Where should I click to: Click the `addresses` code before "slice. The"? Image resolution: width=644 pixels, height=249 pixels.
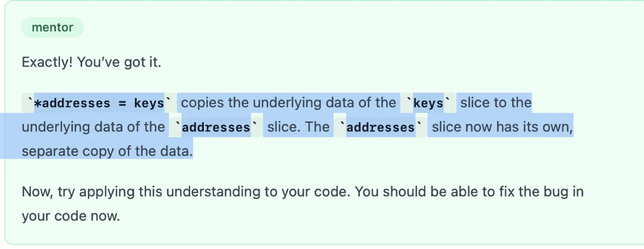pyautogui.click(x=216, y=128)
